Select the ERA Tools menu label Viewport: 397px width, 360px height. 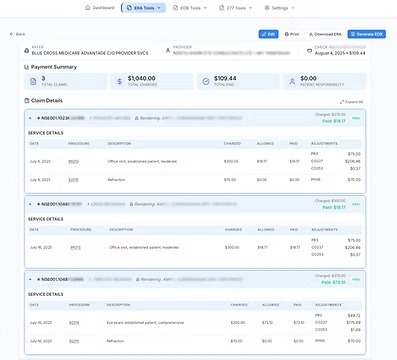tap(144, 8)
